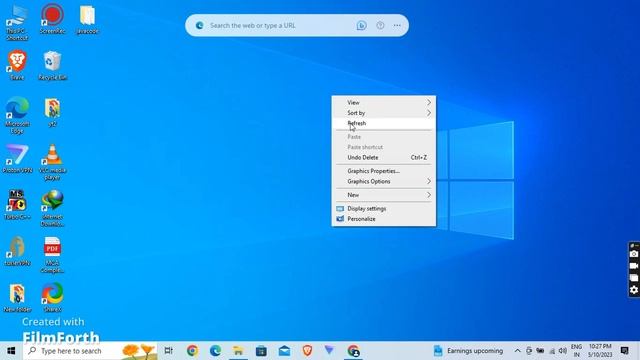Open settings gear in recorder sidebar

point(633,290)
